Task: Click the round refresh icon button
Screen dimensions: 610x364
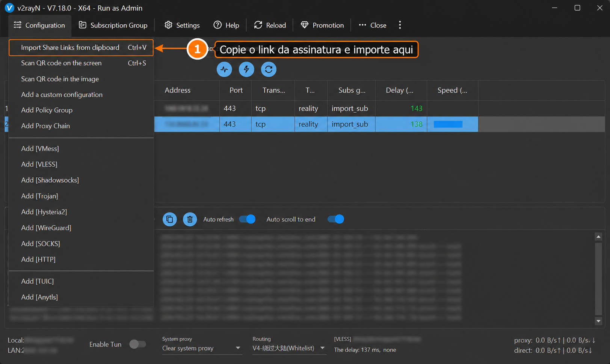Action: point(269,69)
